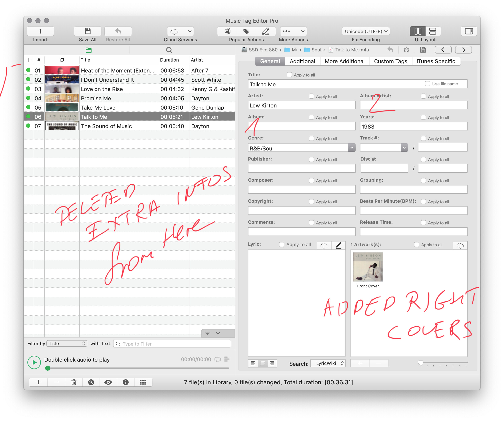The height and width of the screenshot is (421, 504).
Task: Open the Unicode (UTF-8) encoding dropdown
Action: click(366, 31)
